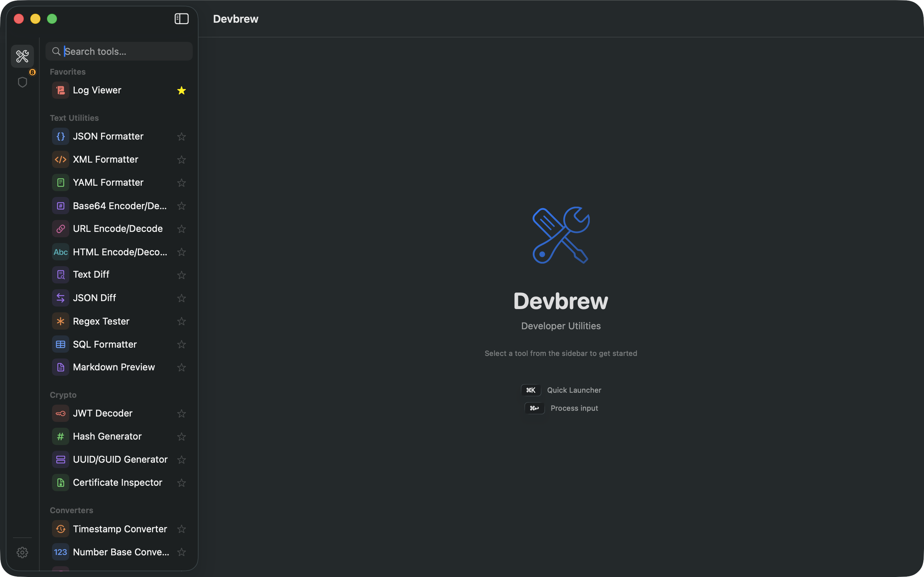Collapse the sidebar with the panel toggle

[181, 18]
